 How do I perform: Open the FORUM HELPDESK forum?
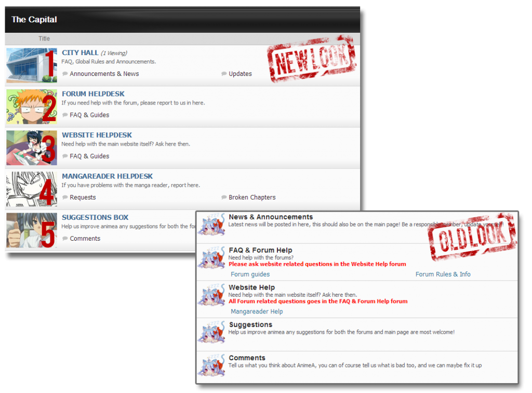coord(93,94)
